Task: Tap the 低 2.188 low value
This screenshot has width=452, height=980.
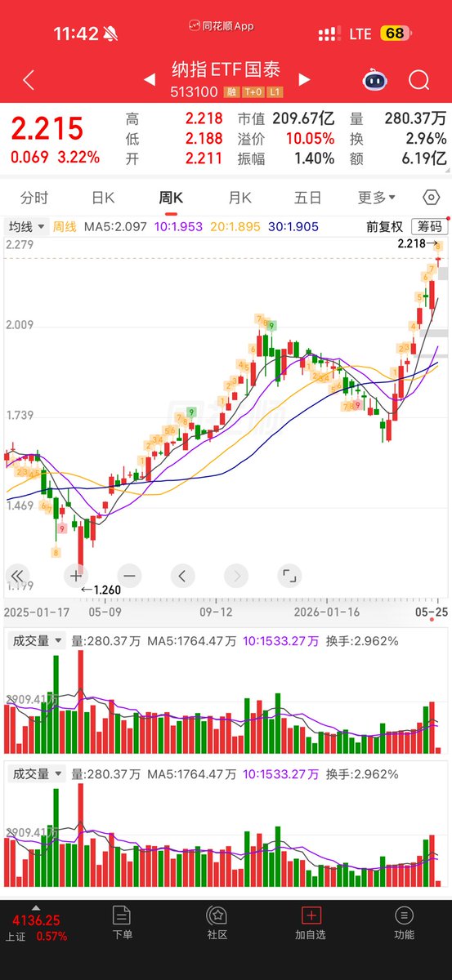Action: pos(173,139)
